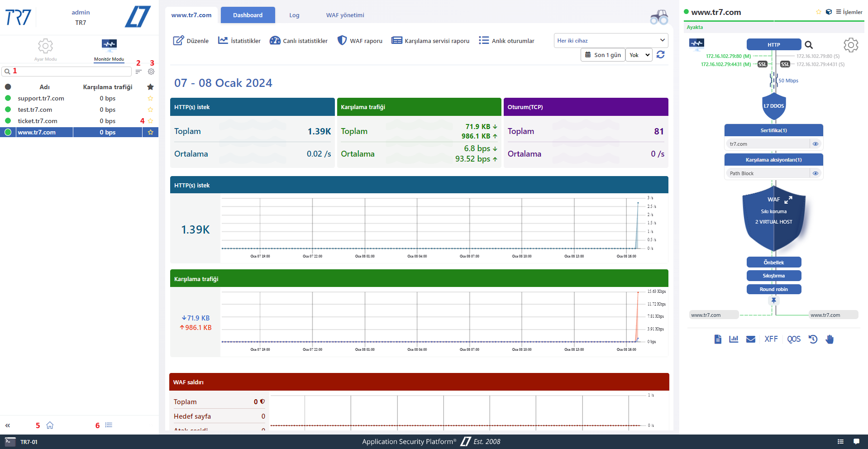The image size is (868, 449).
Task: Expand the Sertifika(1) section
Action: tap(774, 130)
